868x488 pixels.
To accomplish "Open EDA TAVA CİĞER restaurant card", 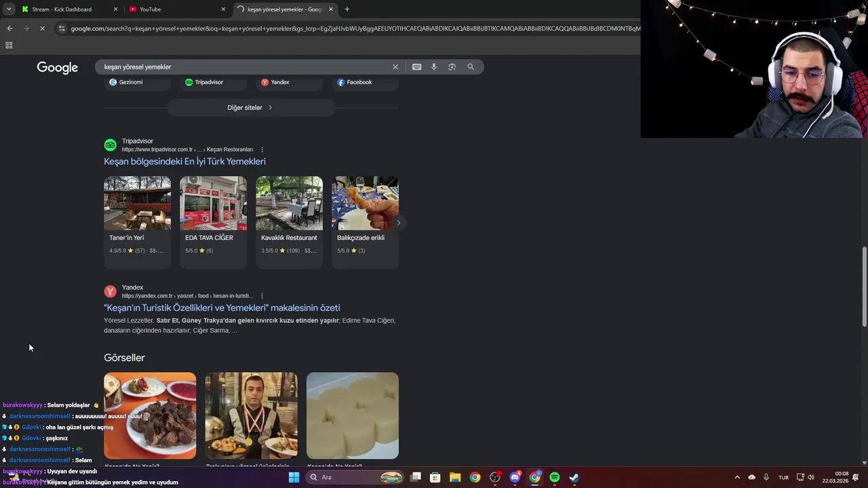I will [x=213, y=222].
